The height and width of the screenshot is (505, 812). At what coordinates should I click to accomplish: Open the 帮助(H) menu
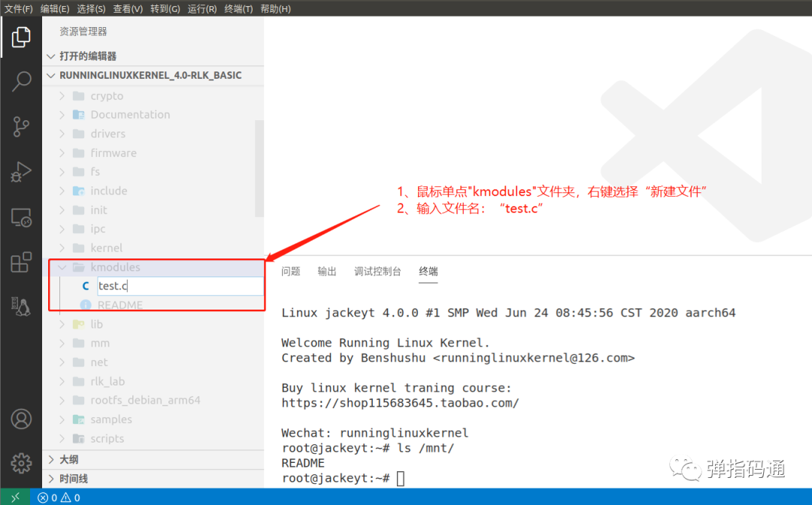click(275, 9)
